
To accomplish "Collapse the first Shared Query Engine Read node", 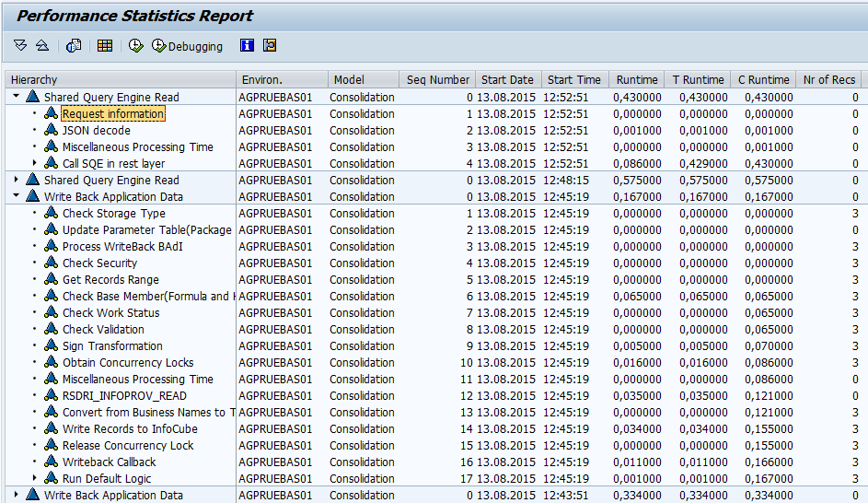I will (17, 97).
